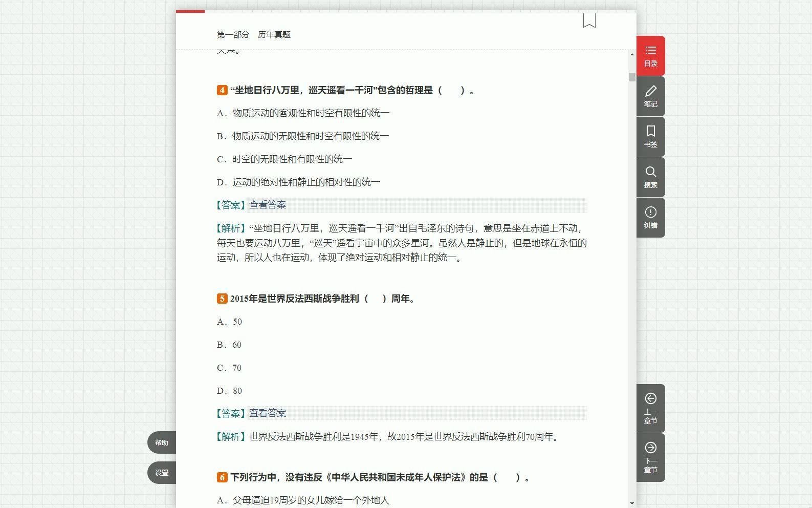Click question 4 title 坐地日行八万里
Viewport: 812px width, 508px height.
(345, 90)
